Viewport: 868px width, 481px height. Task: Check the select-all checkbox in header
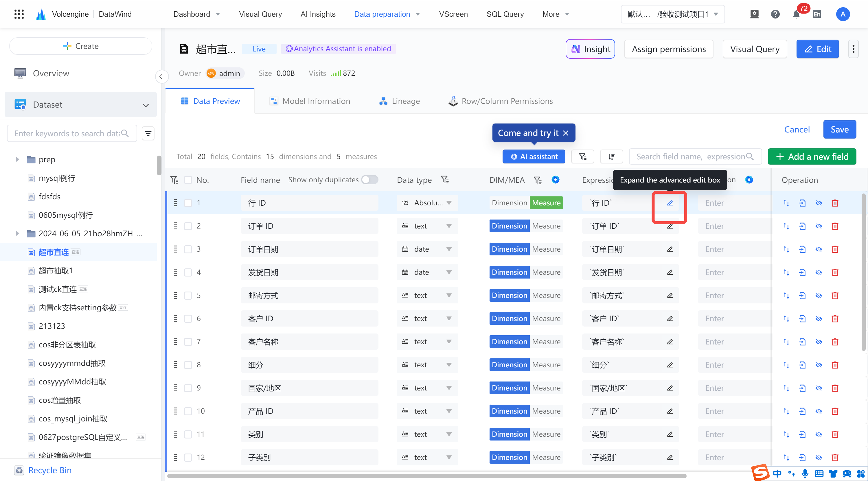188,180
